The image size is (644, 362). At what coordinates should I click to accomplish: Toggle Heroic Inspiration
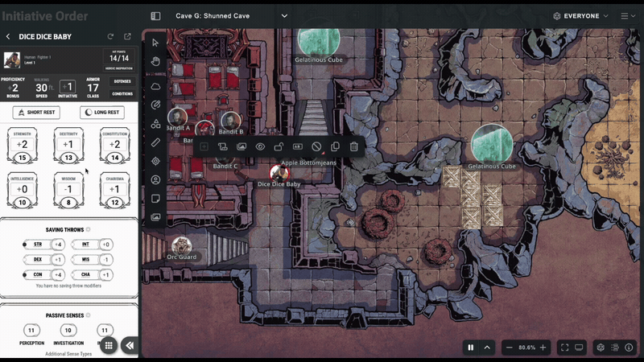tap(118, 68)
